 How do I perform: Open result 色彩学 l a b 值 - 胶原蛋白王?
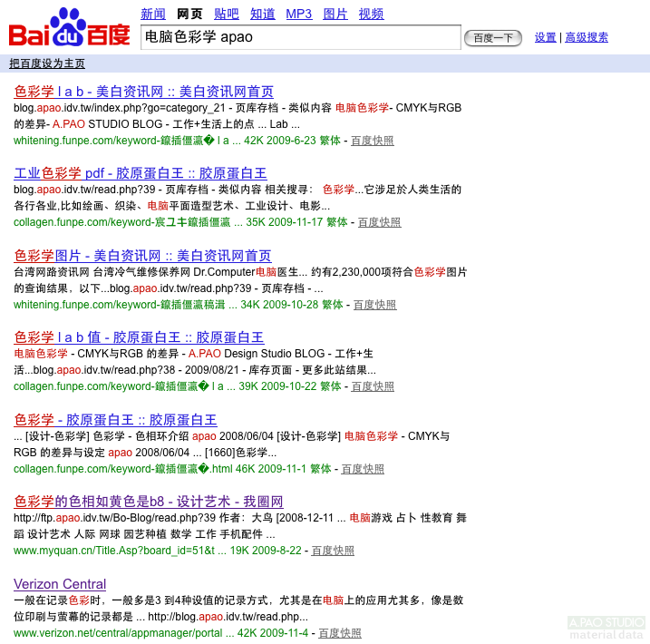click(139, 337)
